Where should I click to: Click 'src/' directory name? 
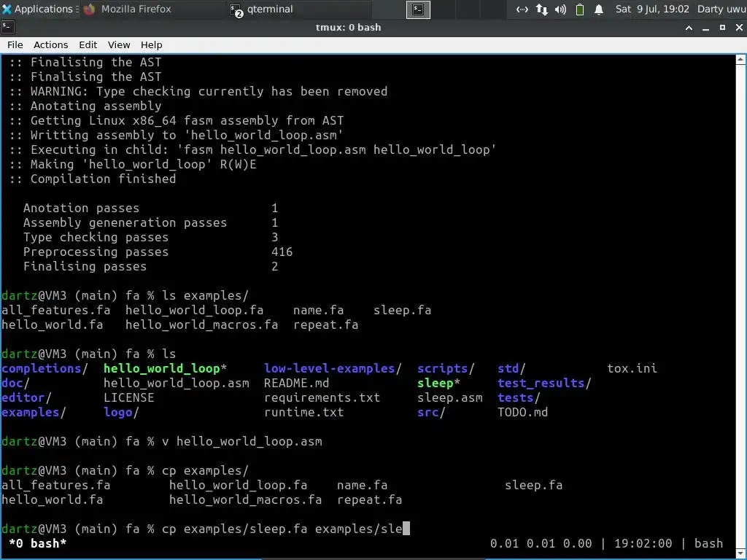tap(431, 413)
